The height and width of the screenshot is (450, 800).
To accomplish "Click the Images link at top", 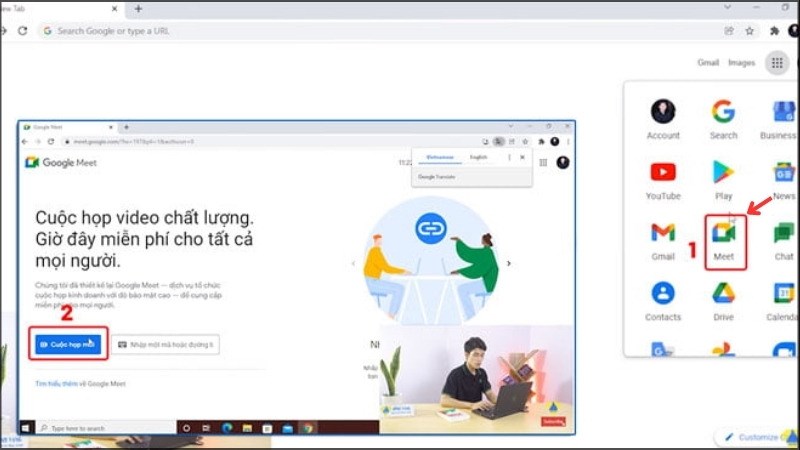I will click(741, 62).
